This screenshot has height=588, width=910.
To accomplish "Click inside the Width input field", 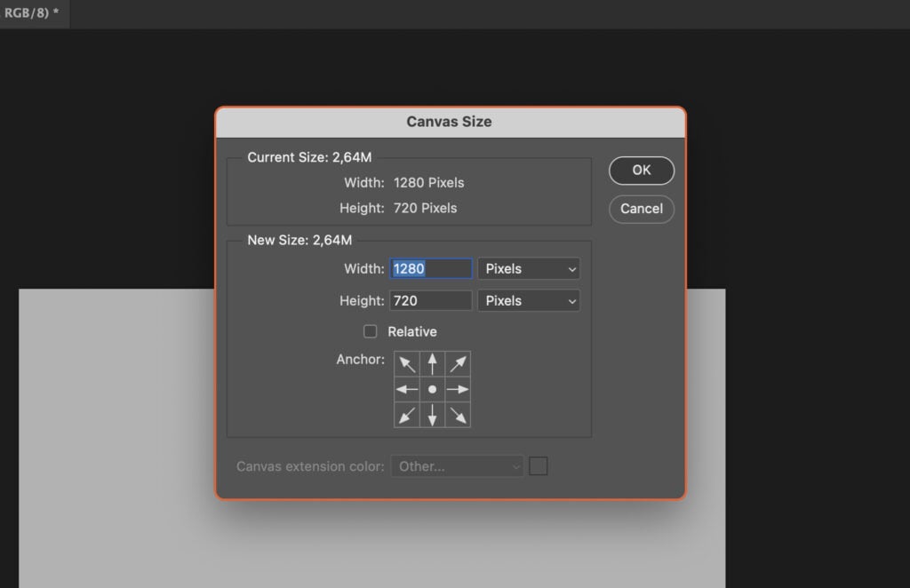I will pos(431,268).
